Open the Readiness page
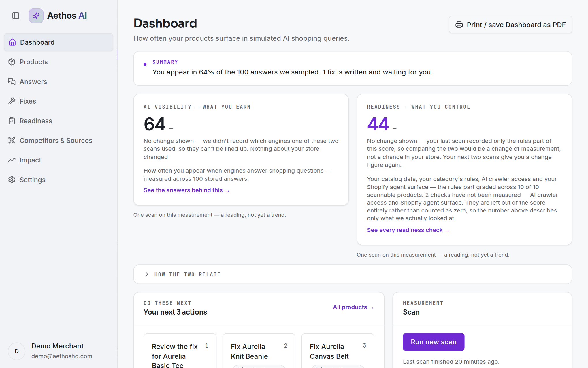Screen dimensions: 588x368 (59, 121)
